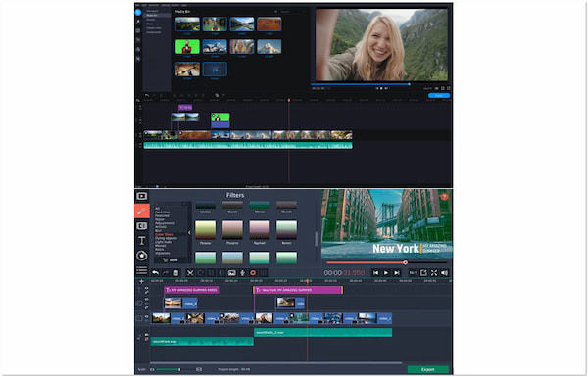588x377 pixels.
Task: Select the Filters magic wand tab
Action: 142,211
